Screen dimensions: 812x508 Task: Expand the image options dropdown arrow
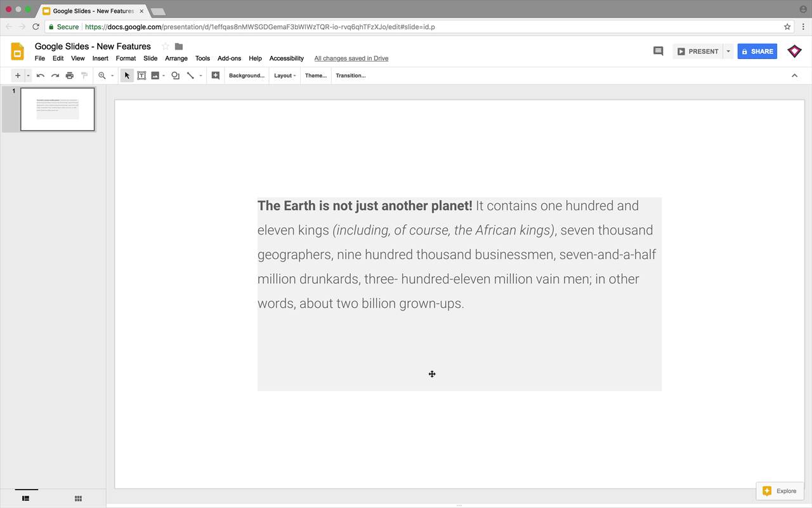(164, 76)
